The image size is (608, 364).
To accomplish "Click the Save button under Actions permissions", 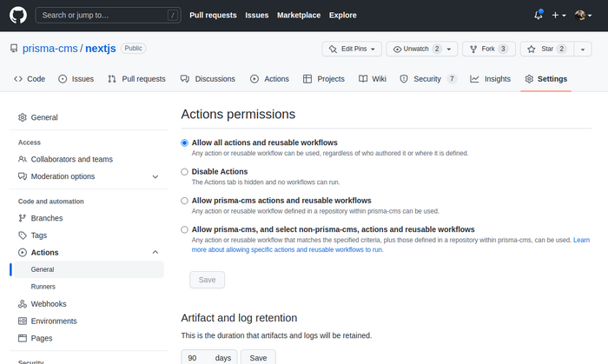I will coord(207,280).
